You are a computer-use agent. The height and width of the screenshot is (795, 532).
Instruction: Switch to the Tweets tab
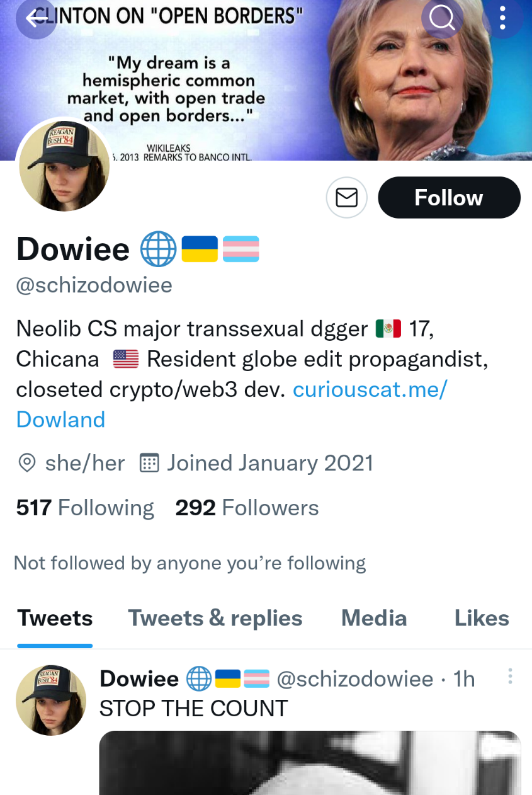tap(55, 619)
